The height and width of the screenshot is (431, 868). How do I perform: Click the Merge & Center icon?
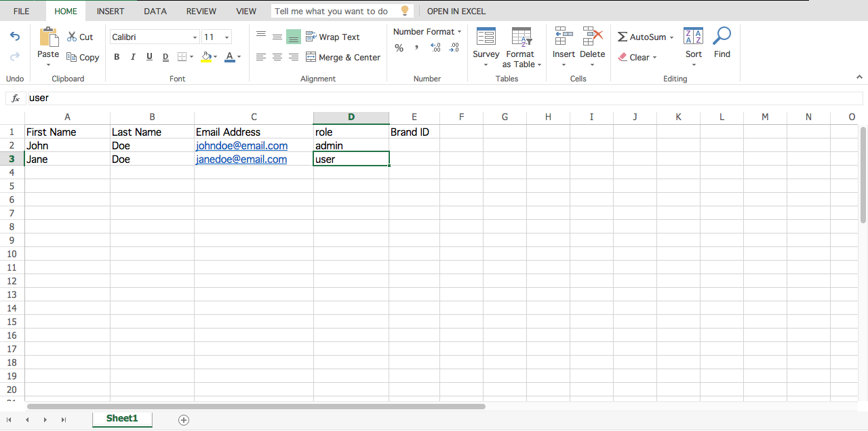[311, 58]
